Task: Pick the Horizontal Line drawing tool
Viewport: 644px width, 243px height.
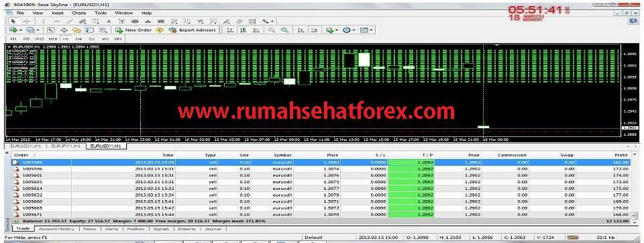Action: [x=56, y=21]
